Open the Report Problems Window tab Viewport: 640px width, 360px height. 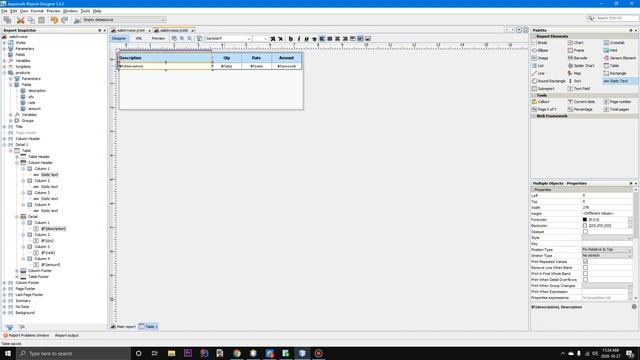tap(27, 336)
